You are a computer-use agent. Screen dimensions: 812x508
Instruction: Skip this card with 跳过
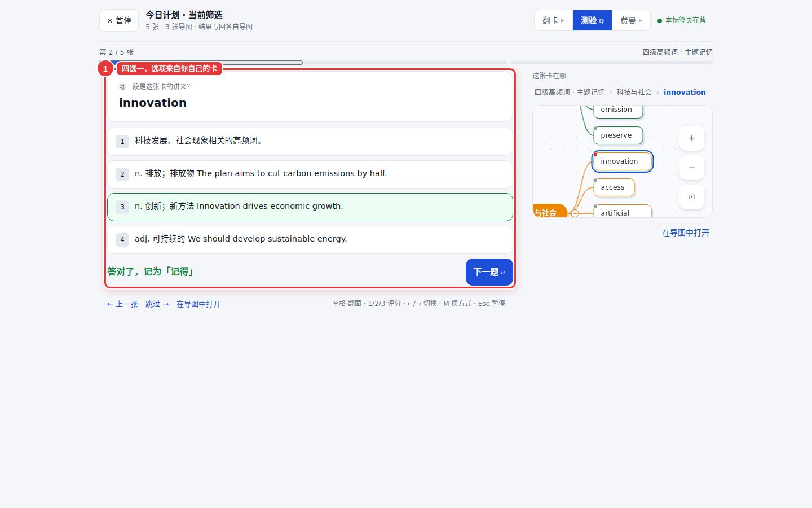coord(157,304)
